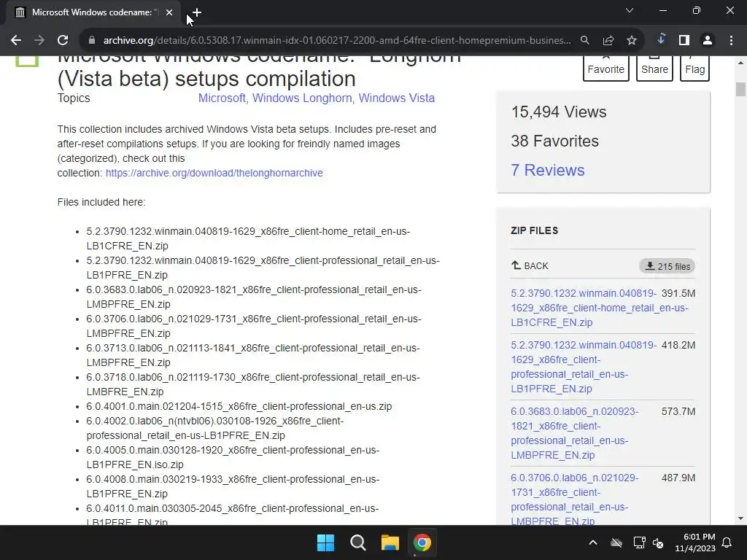Select list entry 6.0.3718.0.lab06_n.021119-1730
The width and height of the screenshot is (747, 560).
(253, 384)
